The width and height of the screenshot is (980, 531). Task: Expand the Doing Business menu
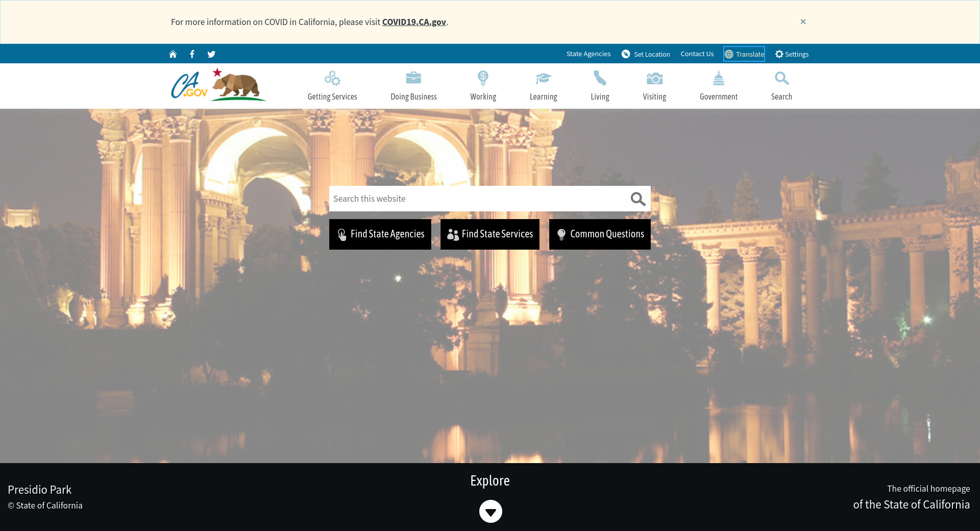[413, 86]
